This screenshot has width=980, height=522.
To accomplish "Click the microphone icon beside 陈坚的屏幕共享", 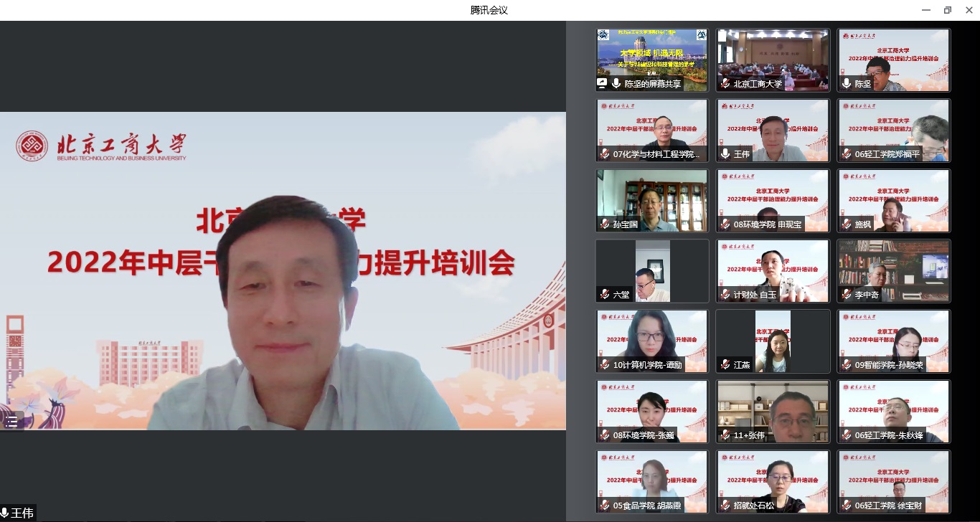I will point(616,83).
